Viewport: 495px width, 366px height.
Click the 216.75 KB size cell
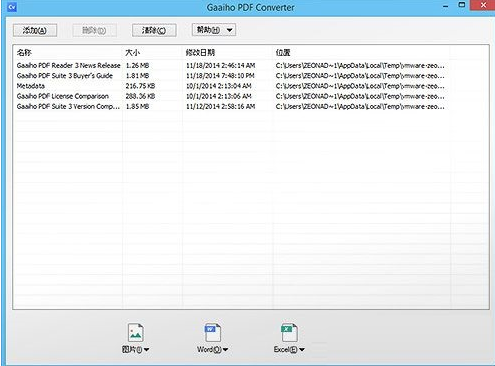coord(140,86)
